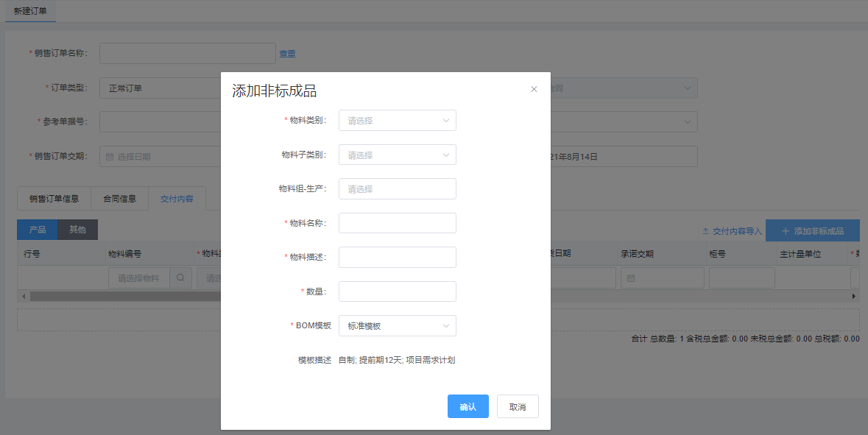Click the 主计量单位 column header
The width and height of the screenshot is (868, 435).
coord(800,254)
